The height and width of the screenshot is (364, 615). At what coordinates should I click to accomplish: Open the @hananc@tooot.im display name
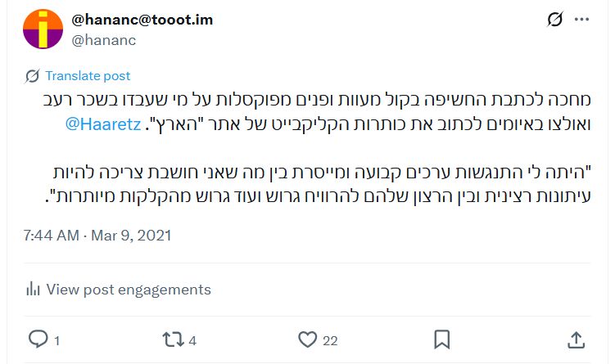coord(142,20)
